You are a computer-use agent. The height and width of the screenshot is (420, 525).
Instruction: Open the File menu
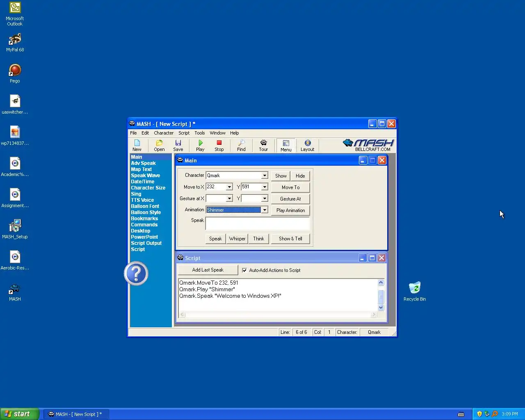[133, 133]
